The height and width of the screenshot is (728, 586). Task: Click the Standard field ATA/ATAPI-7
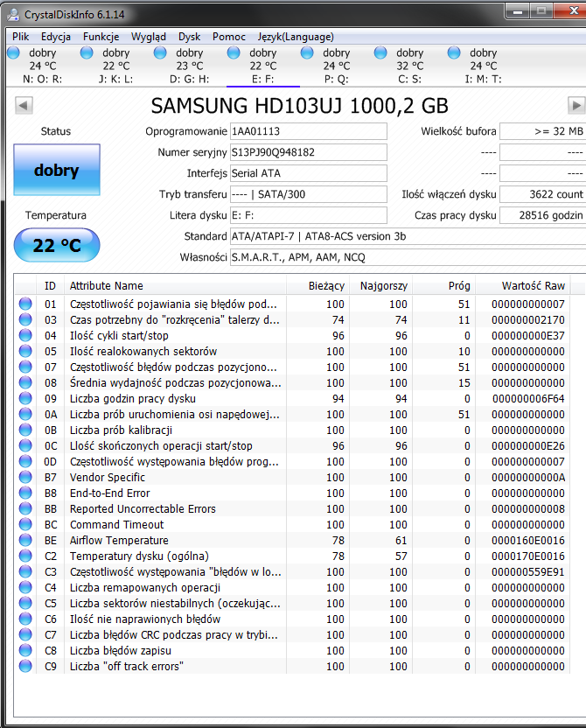pos(408,236)
